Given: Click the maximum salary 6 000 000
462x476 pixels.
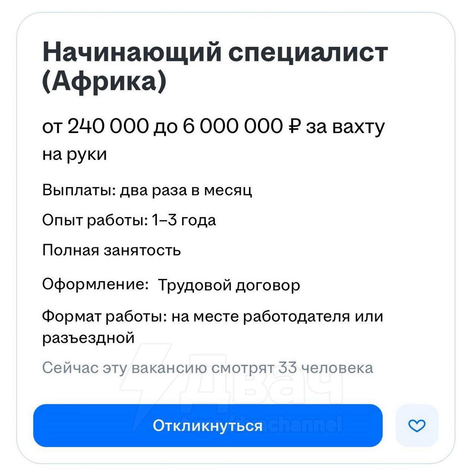Looking at the screenshot, I should tap(233, 126).
